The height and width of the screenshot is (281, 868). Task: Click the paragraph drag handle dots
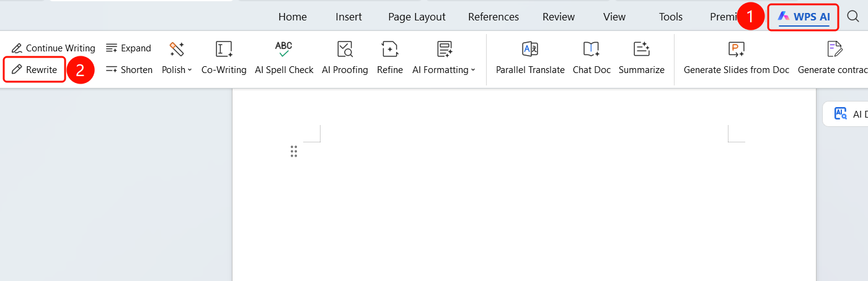pos(294,152)
